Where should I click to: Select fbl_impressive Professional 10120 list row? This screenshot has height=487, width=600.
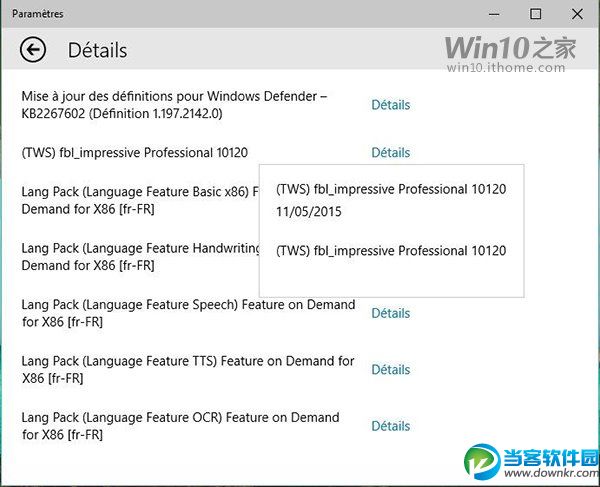point(135,153)
